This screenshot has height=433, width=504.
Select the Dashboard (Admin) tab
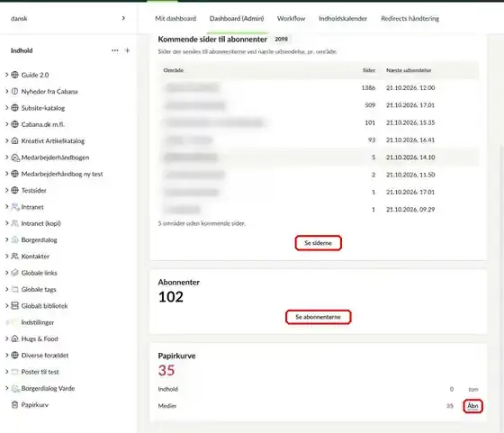pyautogui.click(x=237, y=19)
